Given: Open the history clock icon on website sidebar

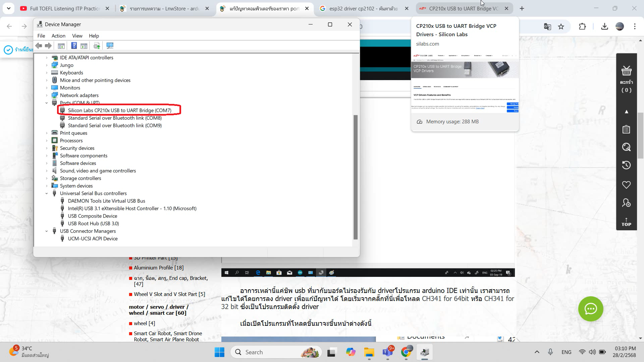Looking at the screenshot, I should point(626,165).
